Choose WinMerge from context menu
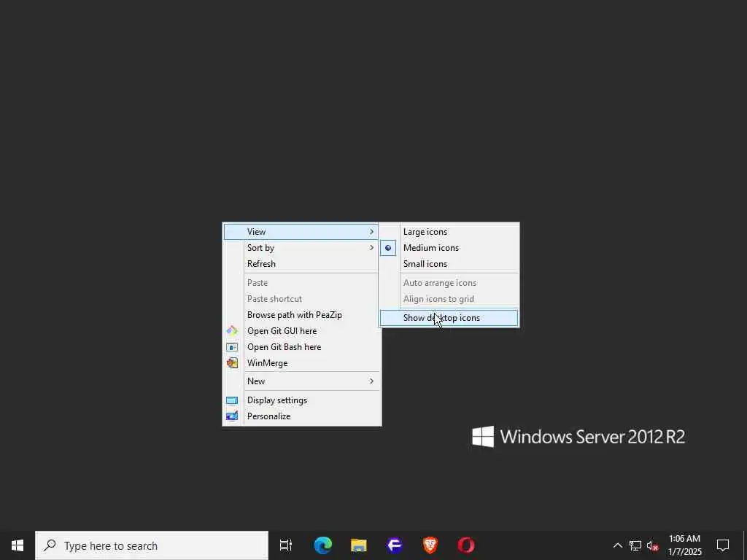The image size is (747, 560). pos(302,363)
